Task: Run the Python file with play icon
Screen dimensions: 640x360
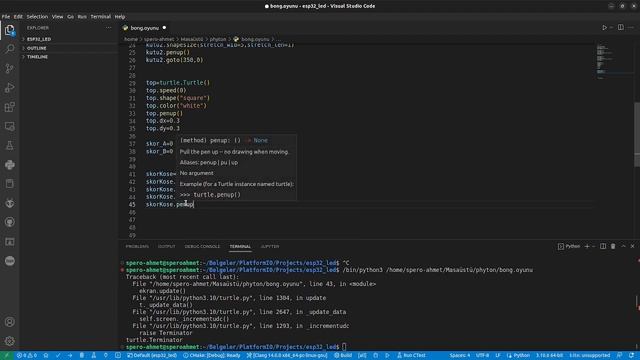Action: [x=604, y=27]
